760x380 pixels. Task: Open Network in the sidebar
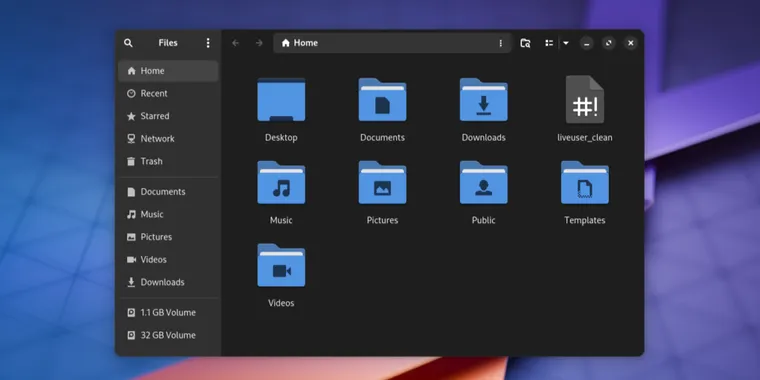point(168,139)
